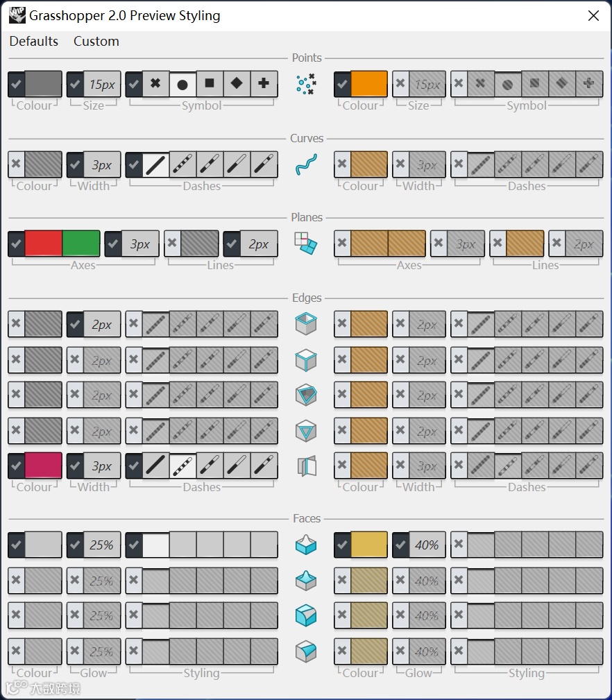Click the Points category icon
The image size is (612, 700).
point(306,84)
